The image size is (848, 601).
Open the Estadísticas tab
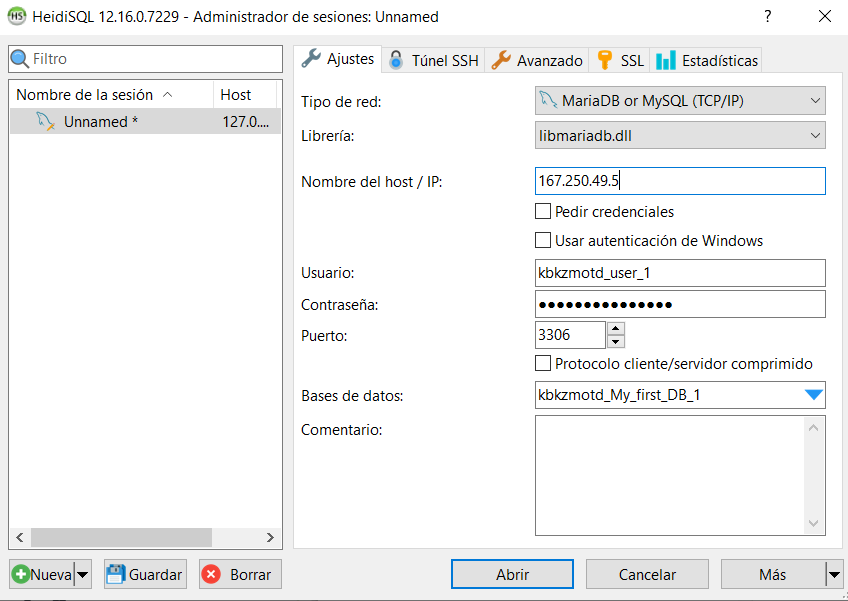point(706,60)
